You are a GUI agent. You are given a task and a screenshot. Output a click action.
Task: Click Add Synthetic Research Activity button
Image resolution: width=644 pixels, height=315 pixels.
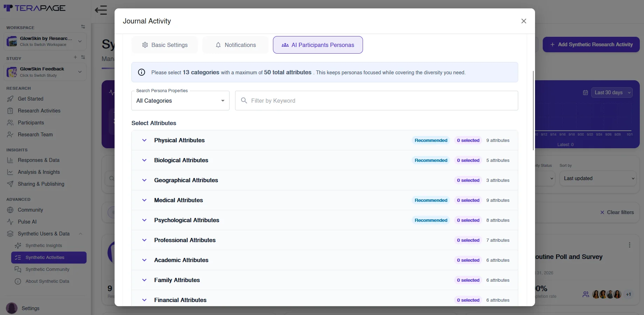click(x=591, y=44)
